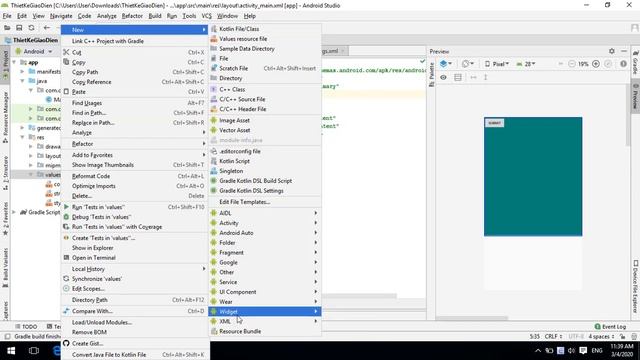Image resolution: width=640 pixels, height=360 pixels.
Task: Open Android project view dropdown
Action: [34, 51]
